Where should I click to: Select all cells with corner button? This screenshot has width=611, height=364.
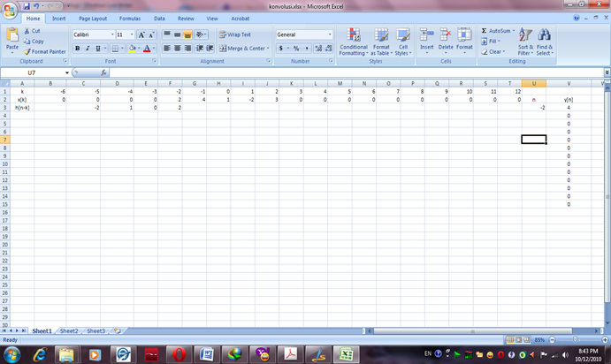click(5, 83)
